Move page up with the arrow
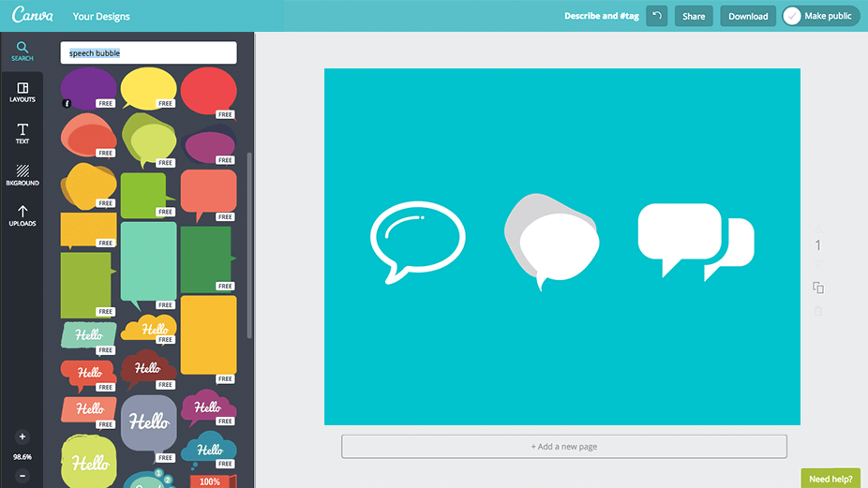This screenshot has height=488, width=868. click(818, 229)
